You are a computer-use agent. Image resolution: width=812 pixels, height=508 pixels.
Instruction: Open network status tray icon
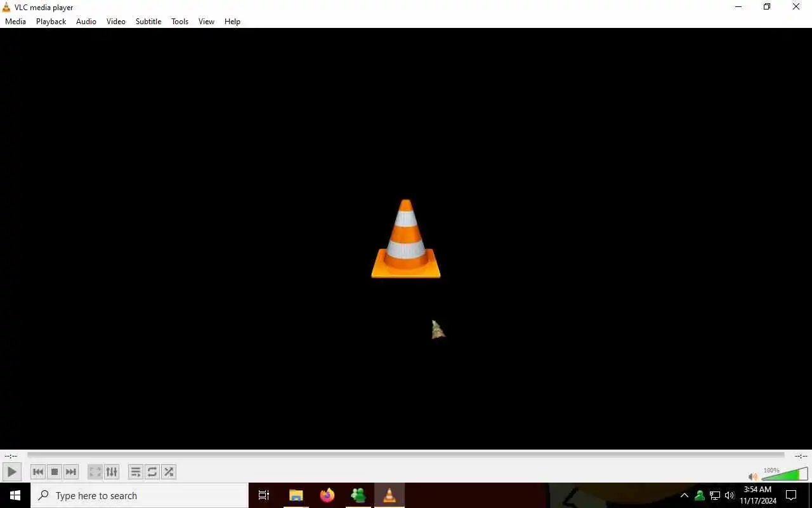714,495
